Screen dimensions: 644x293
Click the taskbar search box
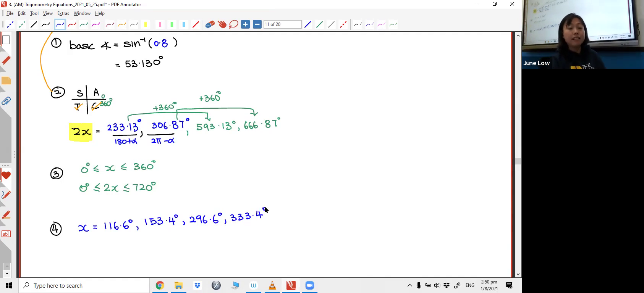coord(84,285)
